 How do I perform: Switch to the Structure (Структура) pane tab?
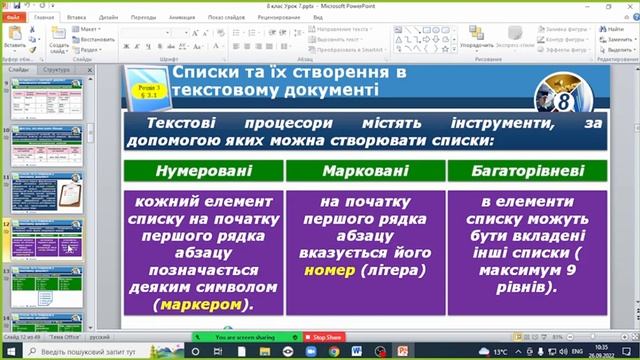[56, 70]
